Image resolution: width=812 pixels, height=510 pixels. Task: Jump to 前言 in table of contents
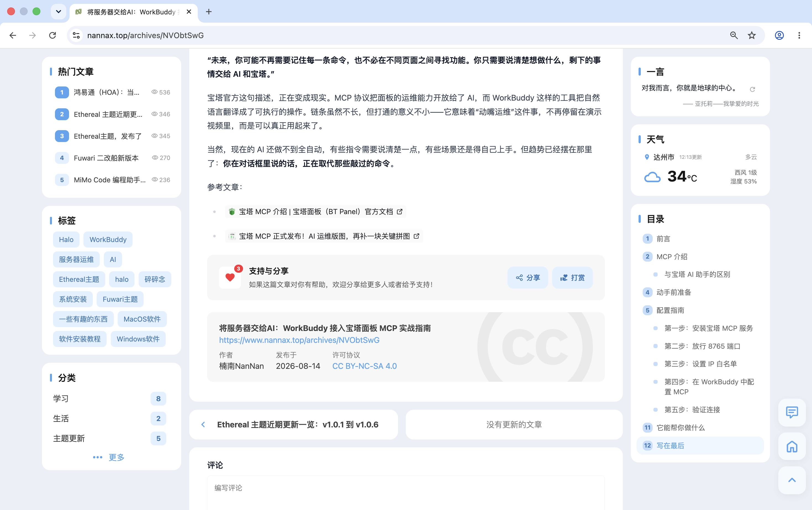click(x=700, y=239)
